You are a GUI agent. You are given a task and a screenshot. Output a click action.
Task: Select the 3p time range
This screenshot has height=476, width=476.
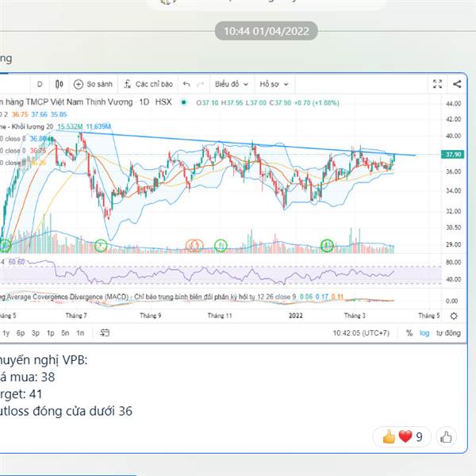point(36,333)
